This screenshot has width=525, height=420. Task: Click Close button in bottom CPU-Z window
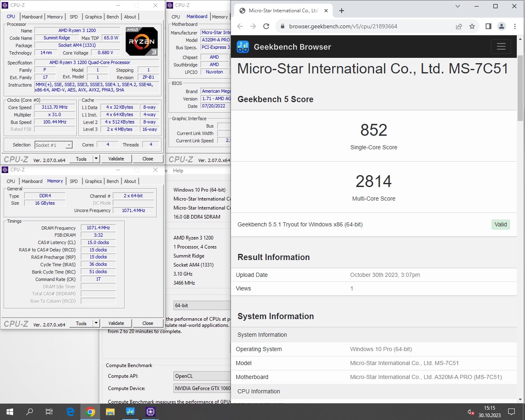pyautogui.click(x=148, y=323)
